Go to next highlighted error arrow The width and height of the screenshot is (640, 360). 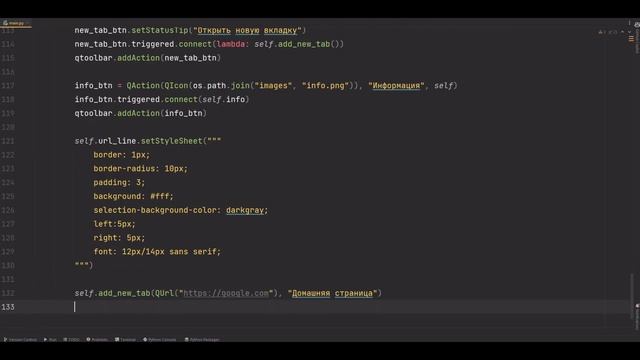point(629,32)
